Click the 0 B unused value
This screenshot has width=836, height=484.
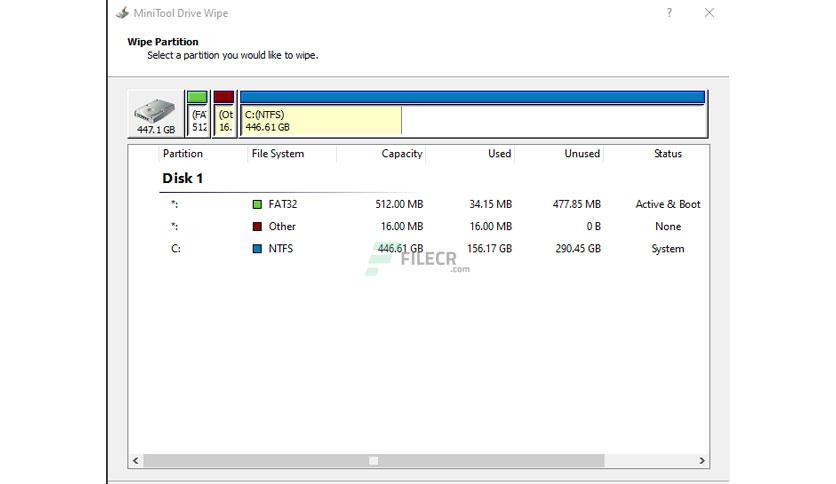[x=593, y=227]
